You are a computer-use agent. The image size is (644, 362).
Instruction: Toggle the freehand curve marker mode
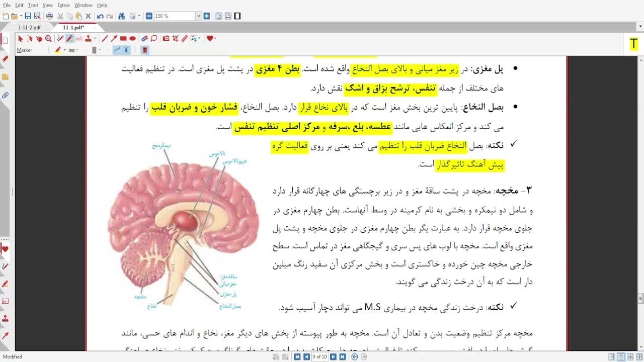coord(117,50)
